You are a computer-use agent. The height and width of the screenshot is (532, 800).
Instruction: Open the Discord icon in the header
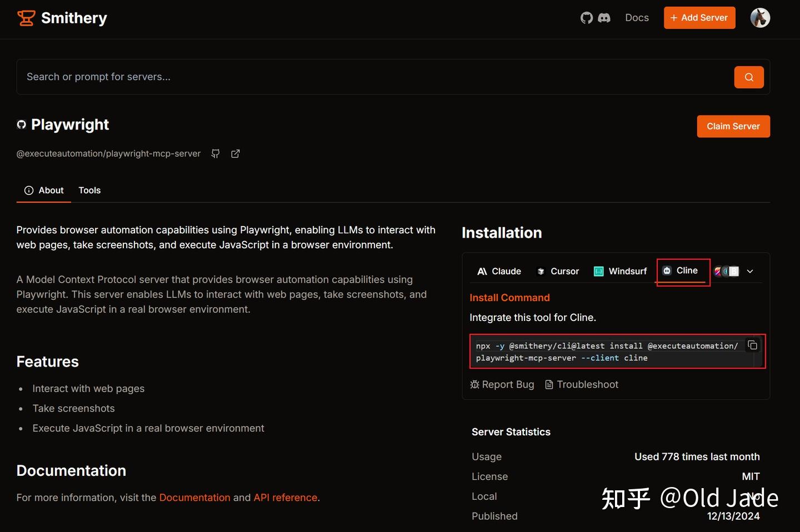(604, 18)
